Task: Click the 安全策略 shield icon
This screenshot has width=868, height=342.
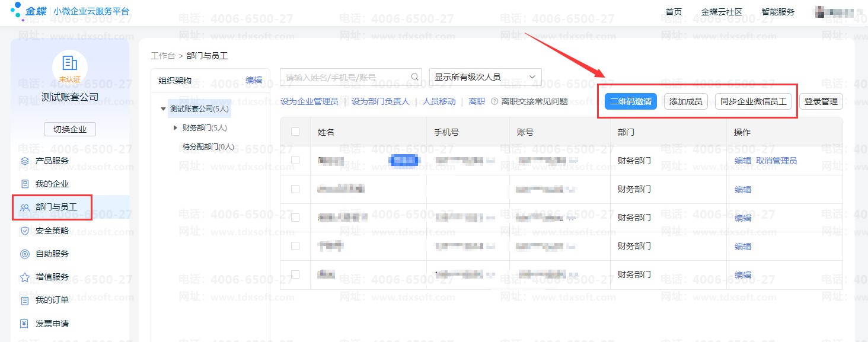Action: [x=25, y=231]
